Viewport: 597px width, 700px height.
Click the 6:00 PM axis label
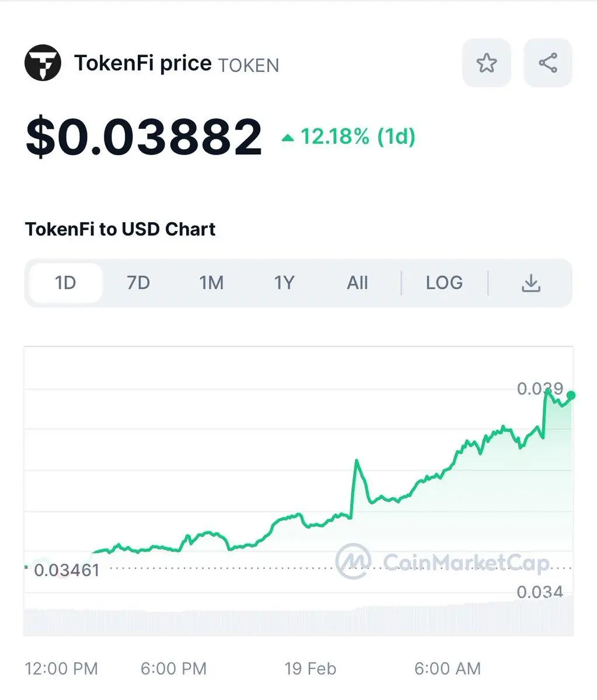click(173, 668)
